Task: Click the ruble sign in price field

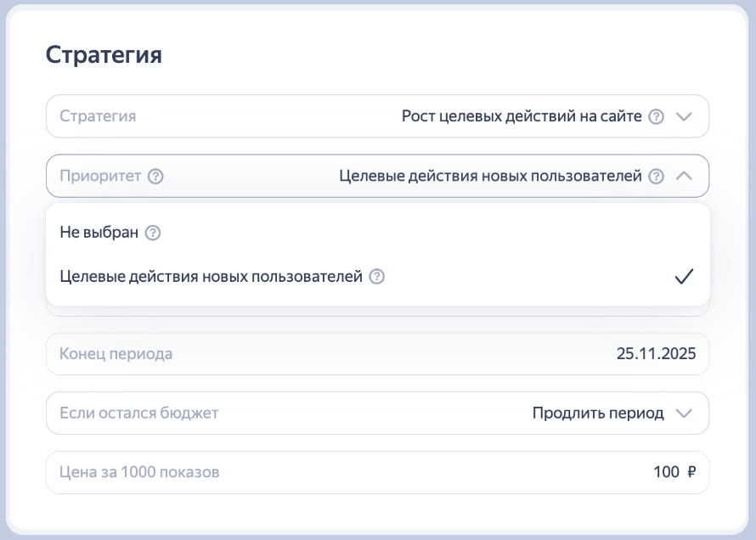Action: (691, 472)
